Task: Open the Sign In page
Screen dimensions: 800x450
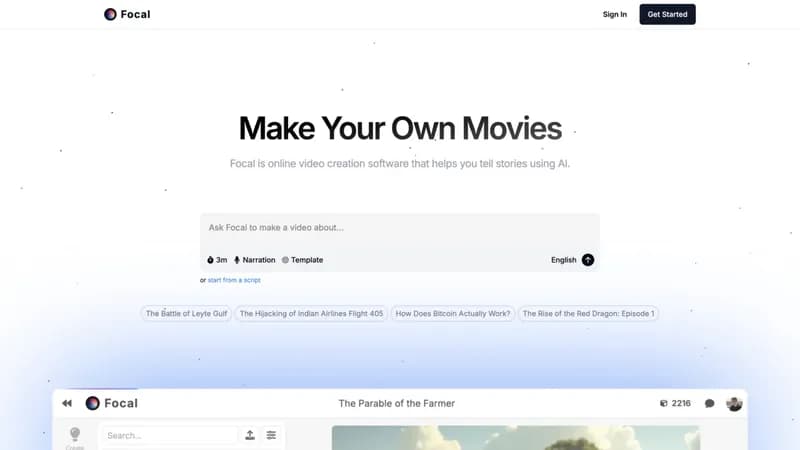Action: click(x=614, y=14)
